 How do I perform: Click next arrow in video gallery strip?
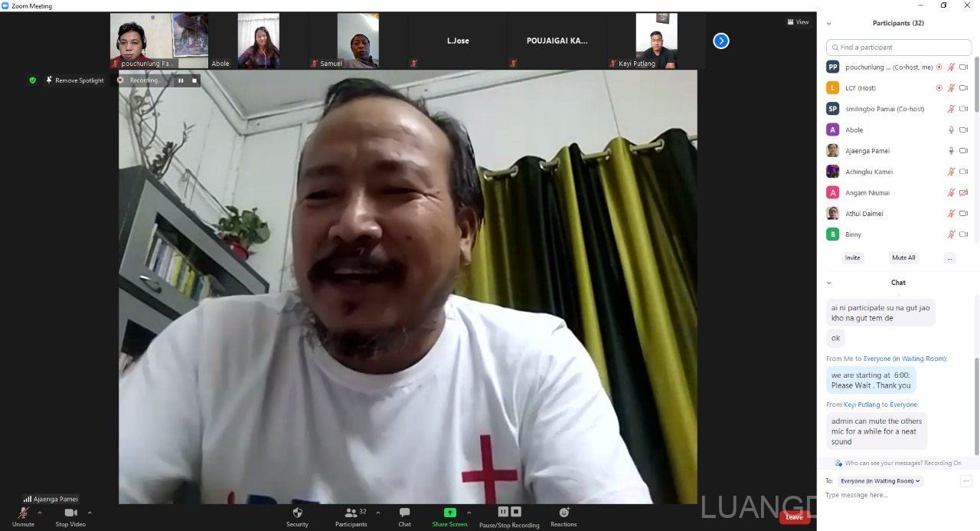720,41
